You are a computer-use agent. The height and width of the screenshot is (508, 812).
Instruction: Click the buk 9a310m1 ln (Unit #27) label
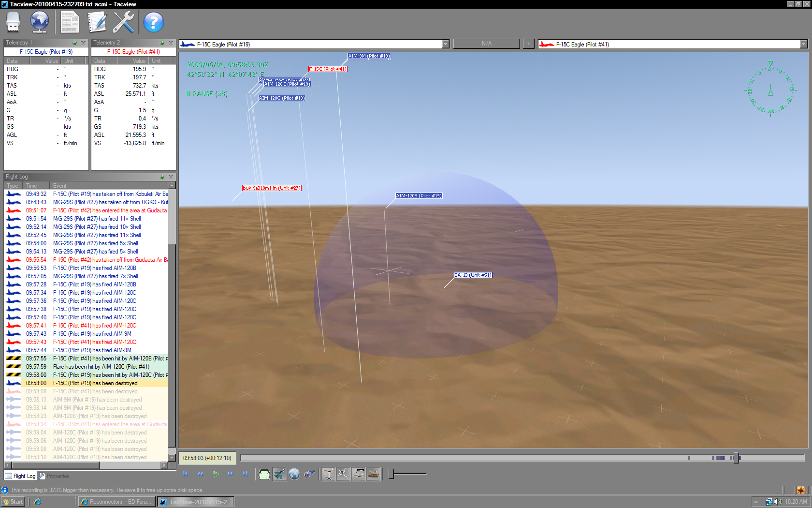(x=272, y=188)
